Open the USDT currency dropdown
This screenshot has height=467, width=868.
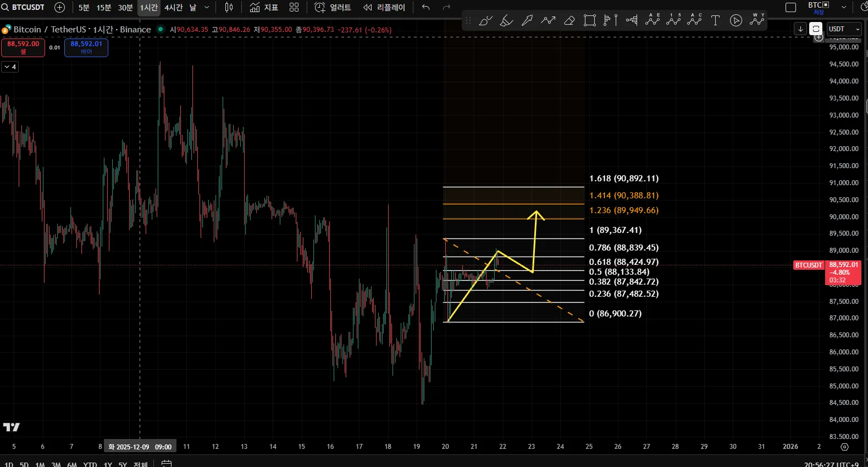(x=844, y=29)
